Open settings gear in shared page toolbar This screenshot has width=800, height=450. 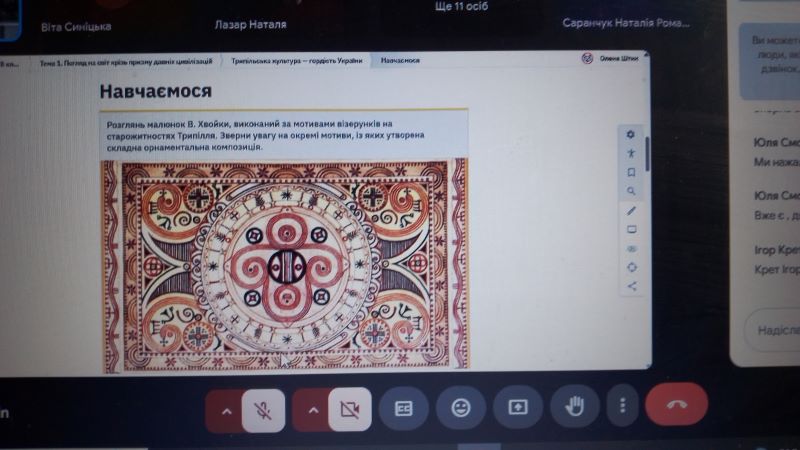631,134
